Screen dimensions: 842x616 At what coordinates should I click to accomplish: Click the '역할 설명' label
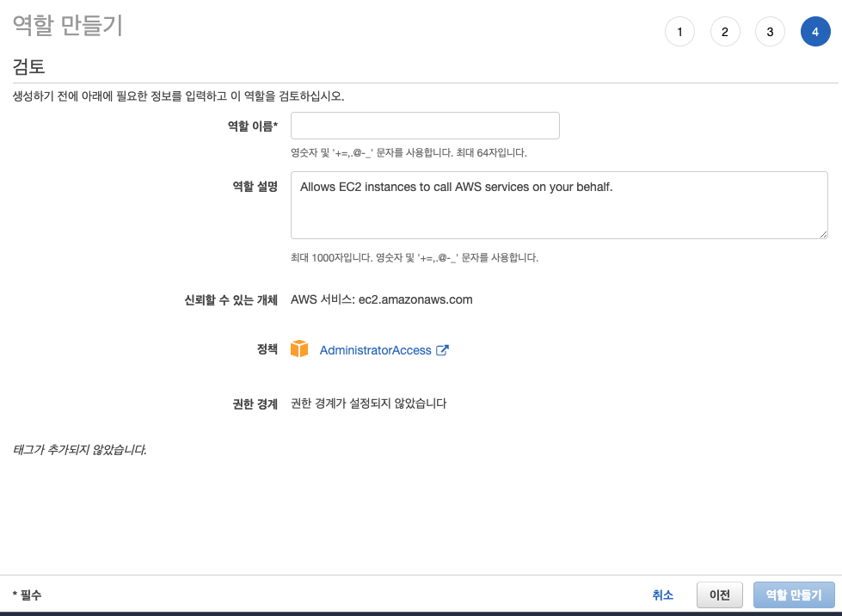pyautogui.click(x=255, y=187)
